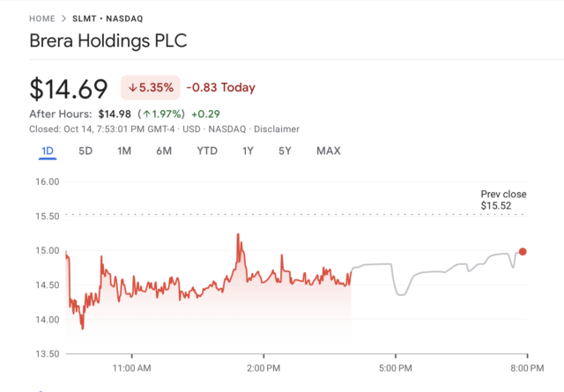The width and height of the screenshot is (564, 392).
Task: Show the 5Y chart range
Action: (x=285, y=151)
